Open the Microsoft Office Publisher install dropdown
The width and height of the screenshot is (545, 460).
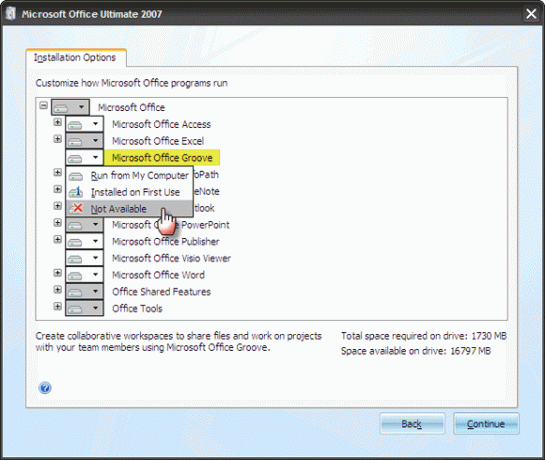95,241
